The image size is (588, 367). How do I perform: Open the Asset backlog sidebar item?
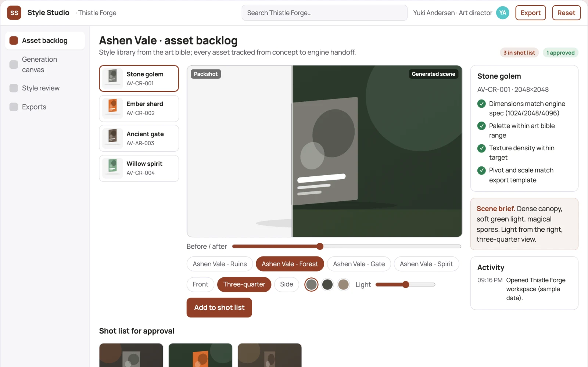tap(45, 40)
